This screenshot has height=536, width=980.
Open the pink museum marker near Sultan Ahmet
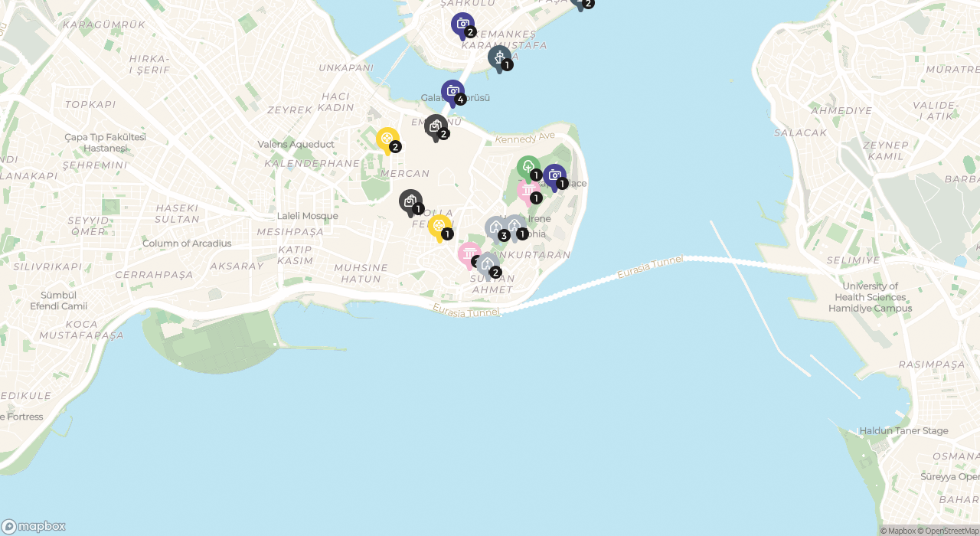pyautogui.click(x=469, y=255)
